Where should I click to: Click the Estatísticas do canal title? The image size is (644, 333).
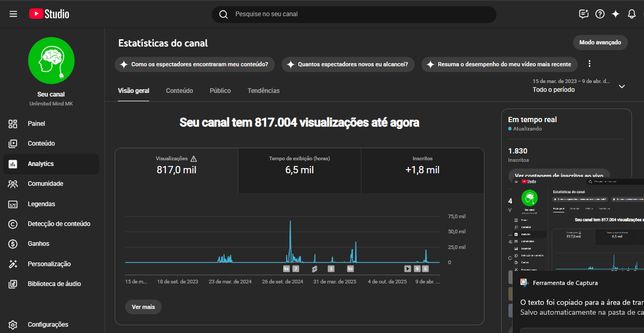pyautogui.click(x=163, y=43)
